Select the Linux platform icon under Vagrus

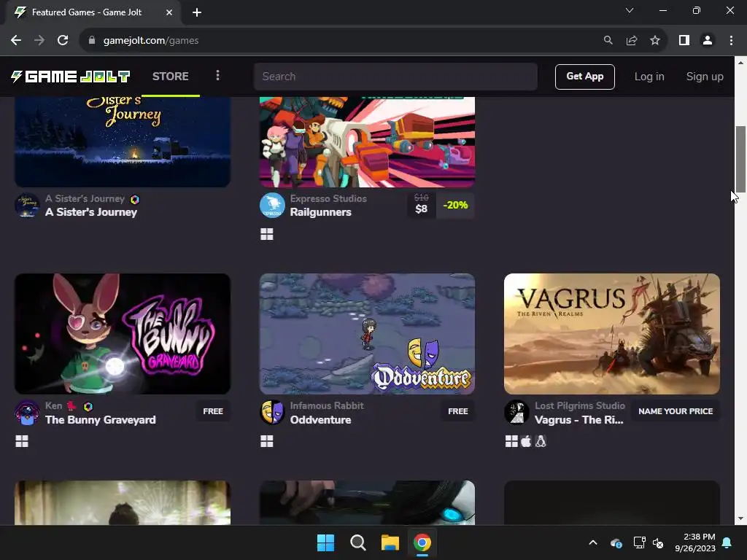tap(541, 441)
